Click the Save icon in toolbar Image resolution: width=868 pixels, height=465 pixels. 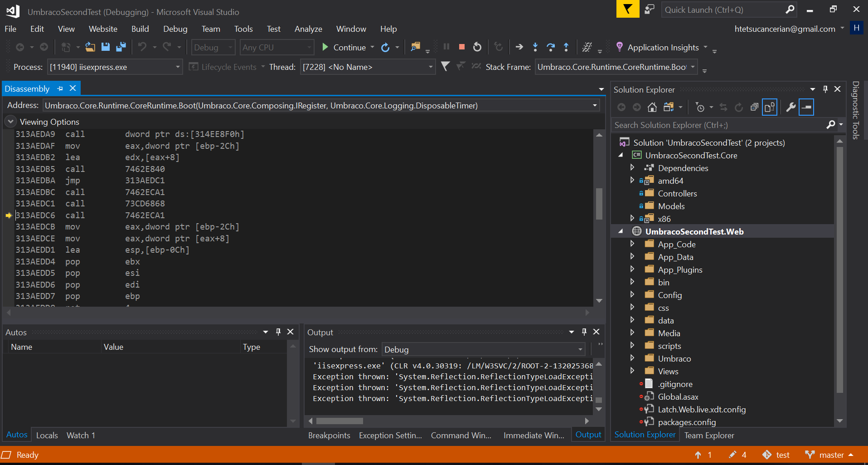[106, 47]
